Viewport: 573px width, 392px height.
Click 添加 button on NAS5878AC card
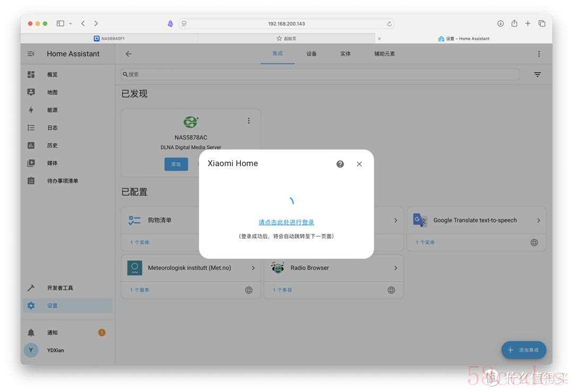(176, 164)
